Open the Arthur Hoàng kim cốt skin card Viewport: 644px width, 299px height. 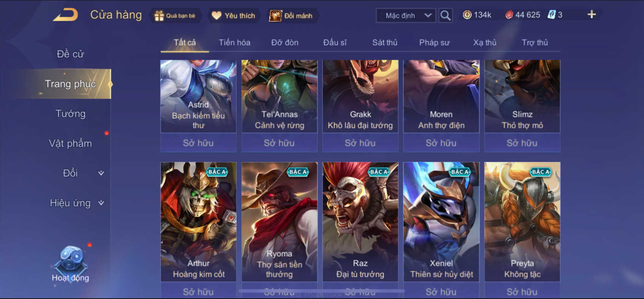[x=198, y=222]
